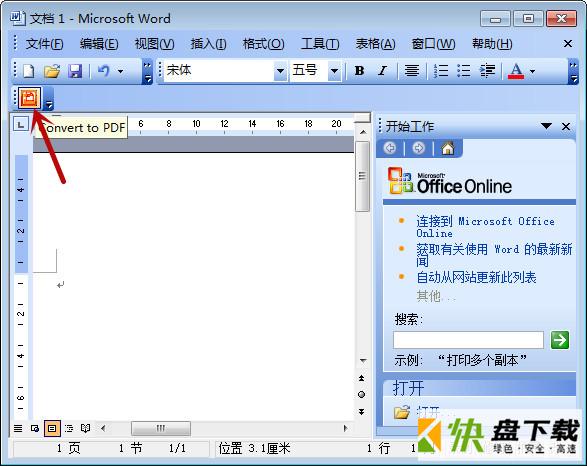Click the horizontal scrollbar left arrow

(103, 428)
